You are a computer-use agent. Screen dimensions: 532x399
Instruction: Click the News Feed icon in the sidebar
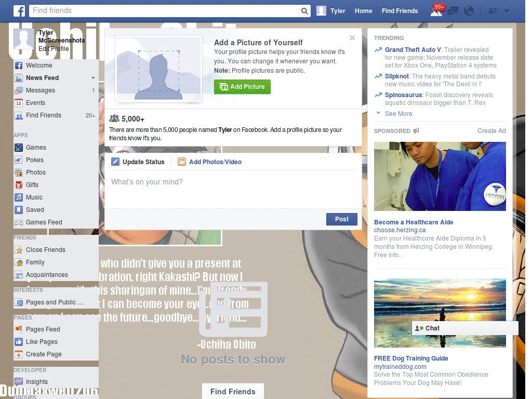(19, 78)
